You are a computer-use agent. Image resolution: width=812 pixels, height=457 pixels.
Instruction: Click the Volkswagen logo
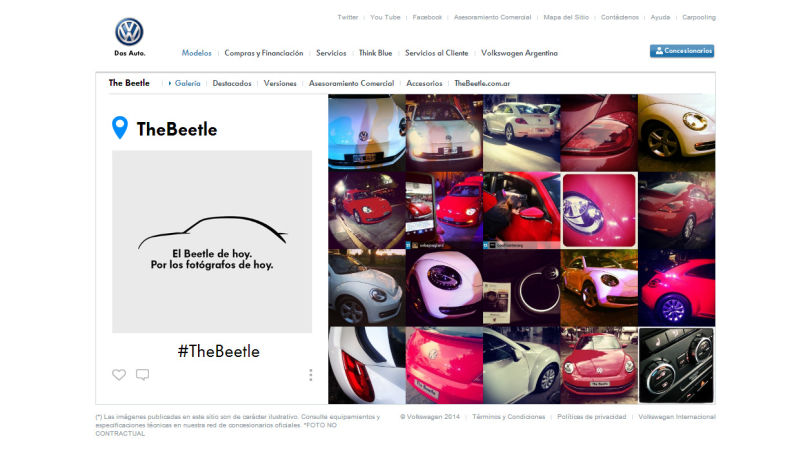pyautogui.click(x=129, y=32)
